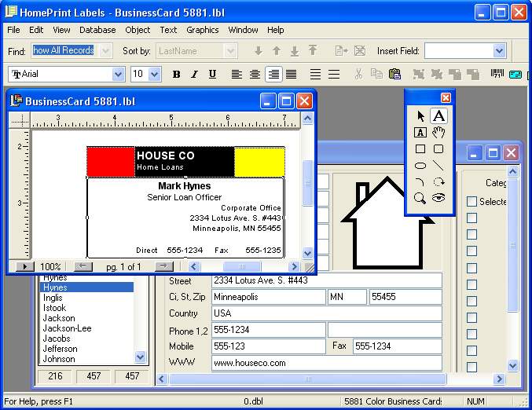Click the delete record crossed icon
Image resolution: width=532 pixels, height=410 pixels.
[360, 51]
